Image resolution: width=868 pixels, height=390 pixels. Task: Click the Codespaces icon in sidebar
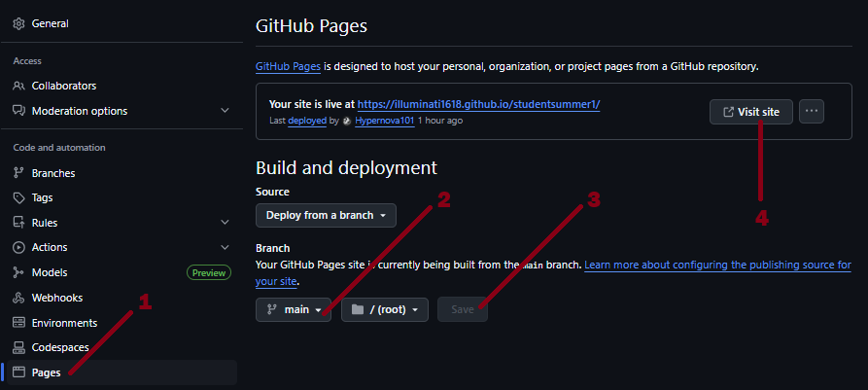[18, 347]
